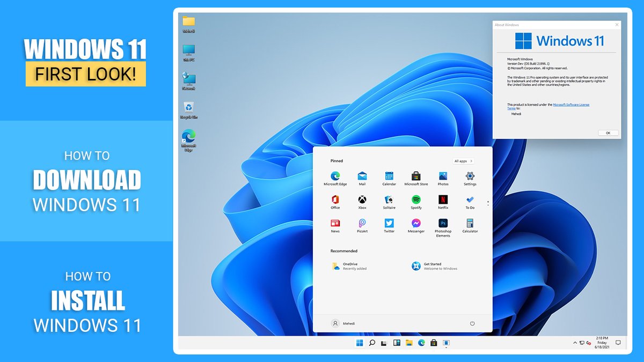Launch PicsArt from pinned apps
644x362 pixels.
pos(362,225)
